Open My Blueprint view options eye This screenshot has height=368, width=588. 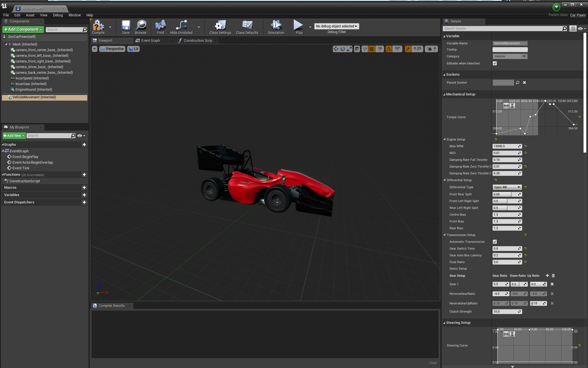81,136
